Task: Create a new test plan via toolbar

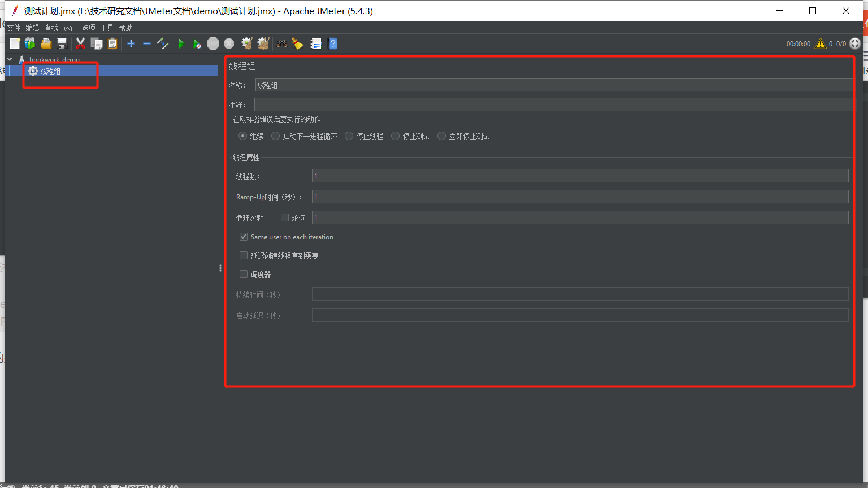Action: click(15, 43)
